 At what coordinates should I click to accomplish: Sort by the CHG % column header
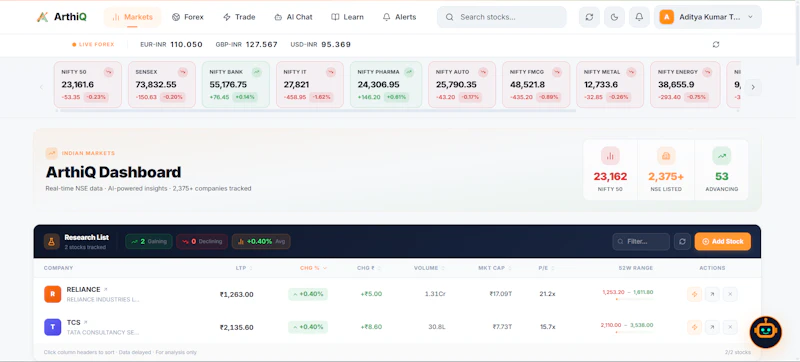click(313, 268)
